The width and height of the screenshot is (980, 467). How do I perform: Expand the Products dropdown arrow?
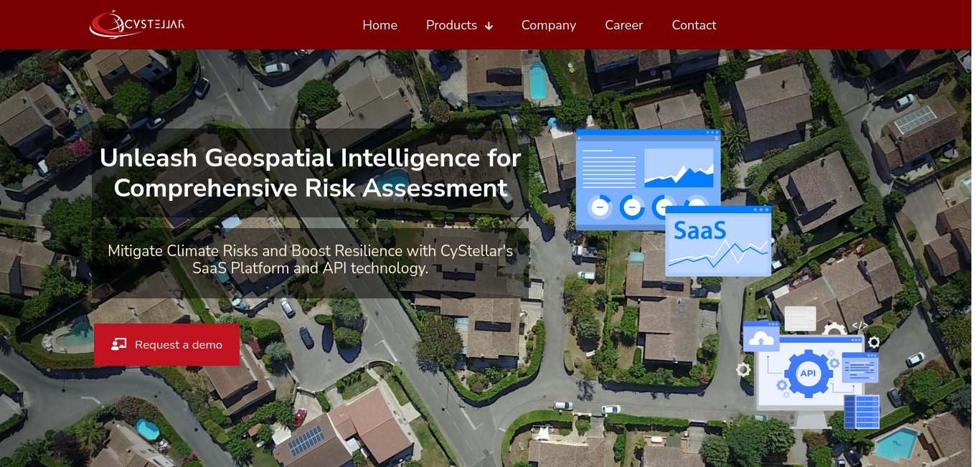(489, 26)
